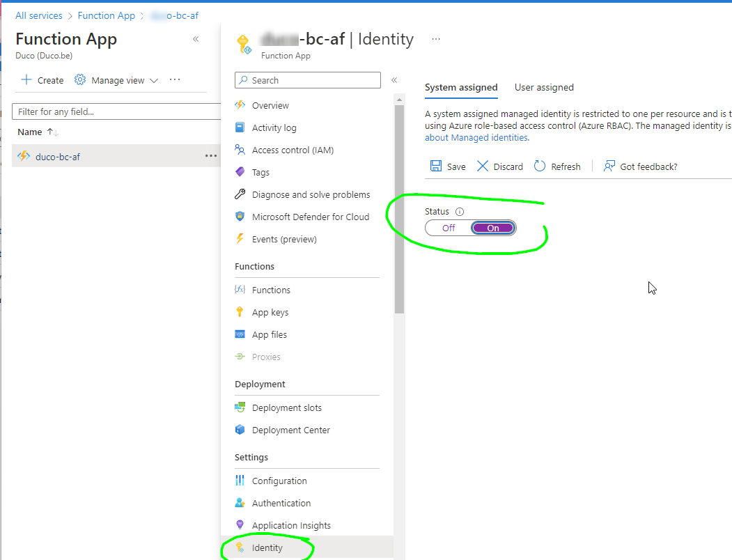Click the Name column sort arrows
This screenshot has height=560, width=732.
52,132
